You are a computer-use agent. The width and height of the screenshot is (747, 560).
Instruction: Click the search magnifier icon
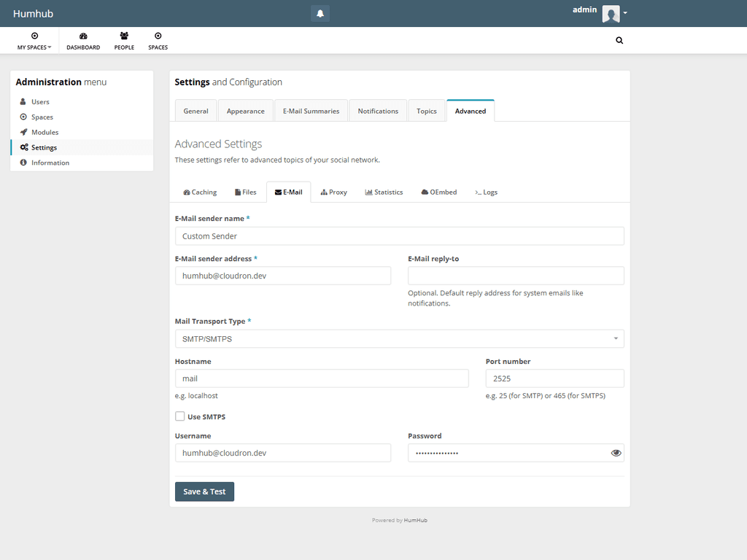coord(619,41)
